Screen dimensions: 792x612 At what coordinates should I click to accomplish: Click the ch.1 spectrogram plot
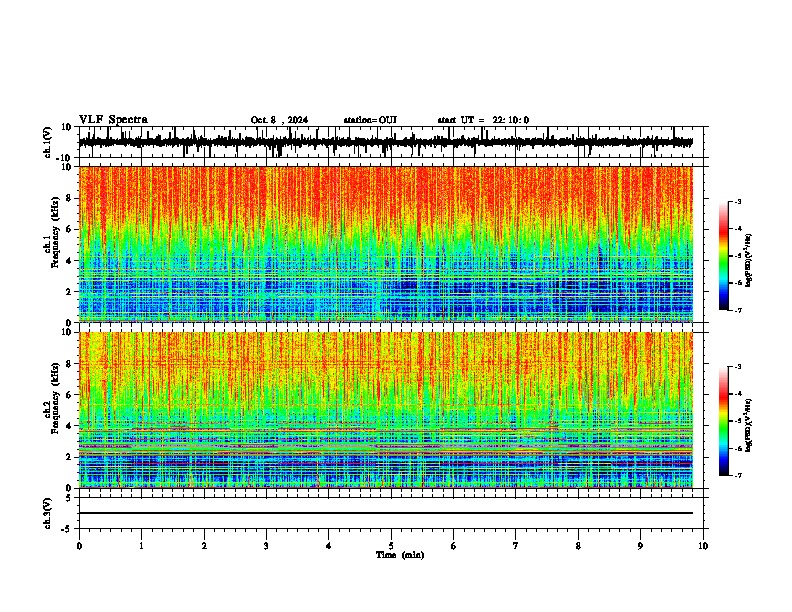(385, 244)
